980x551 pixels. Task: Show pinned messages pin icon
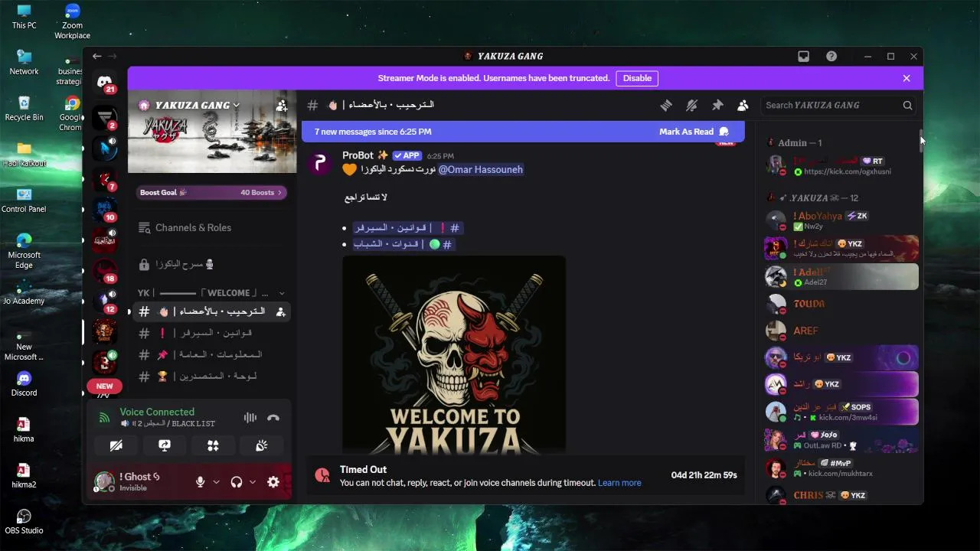coord(717,106)
